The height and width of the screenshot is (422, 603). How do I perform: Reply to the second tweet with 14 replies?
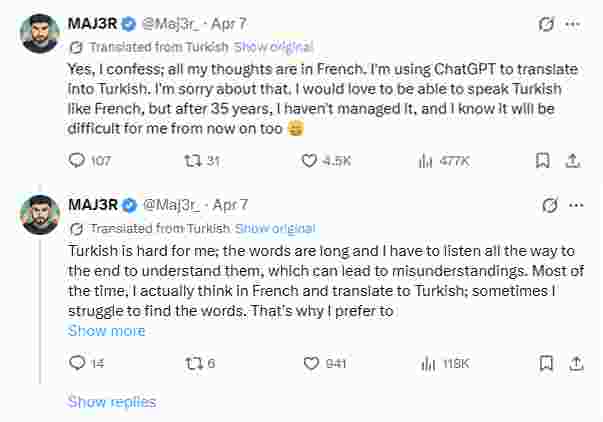pyautogui.click(x=77, y=363)
